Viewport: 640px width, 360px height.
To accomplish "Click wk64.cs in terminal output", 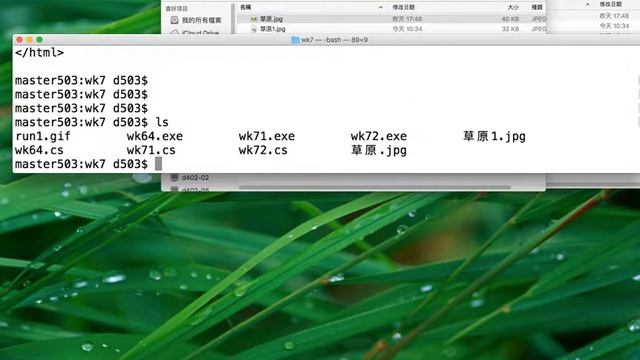I will 39,150.
